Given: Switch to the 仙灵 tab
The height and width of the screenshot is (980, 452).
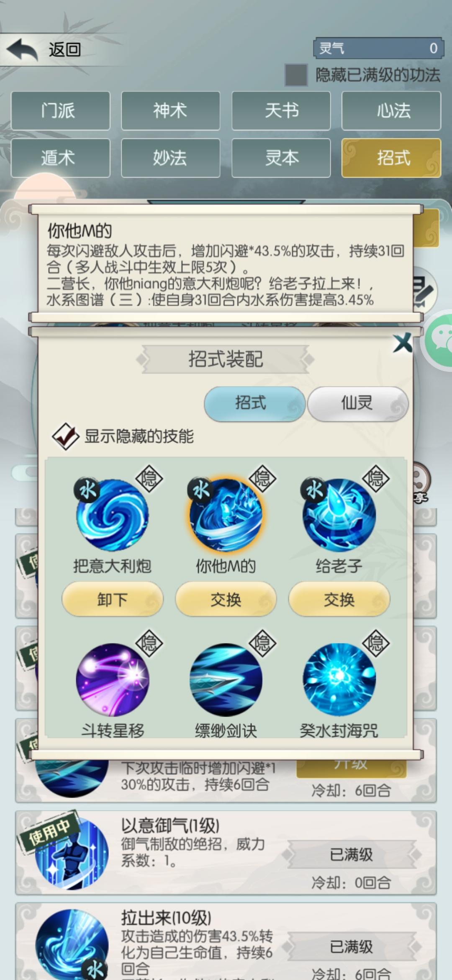Looking at the screenshot, I should tap(357, 403).
